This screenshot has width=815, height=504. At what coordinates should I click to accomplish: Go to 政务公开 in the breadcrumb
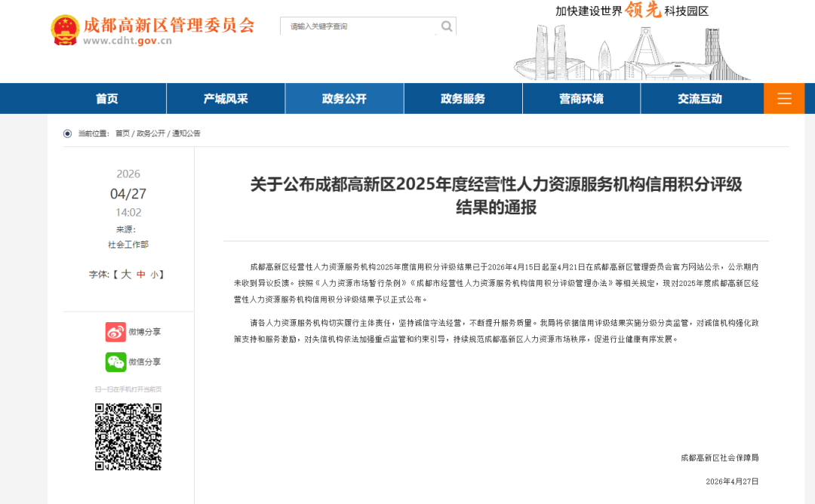[x=151, y=134]
